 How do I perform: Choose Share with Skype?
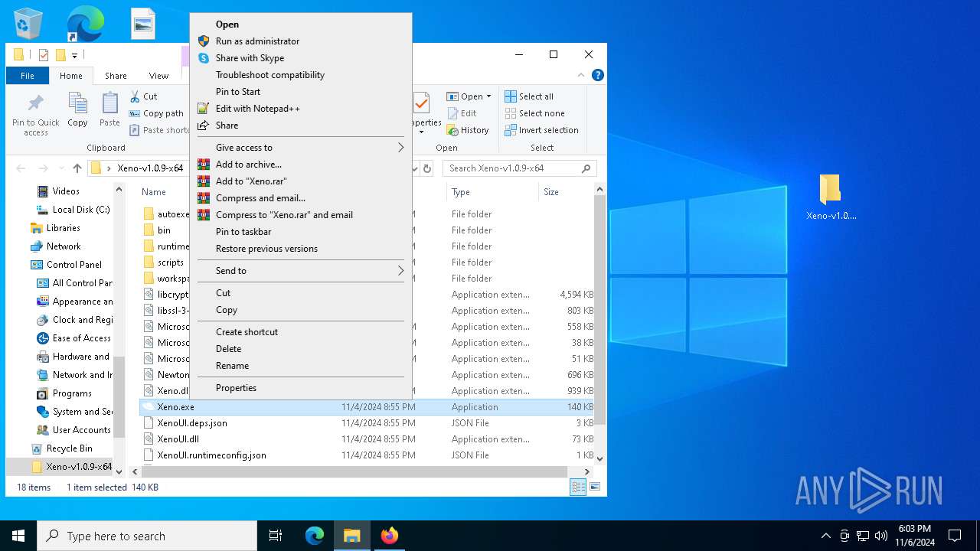click(x=301, y=58)
